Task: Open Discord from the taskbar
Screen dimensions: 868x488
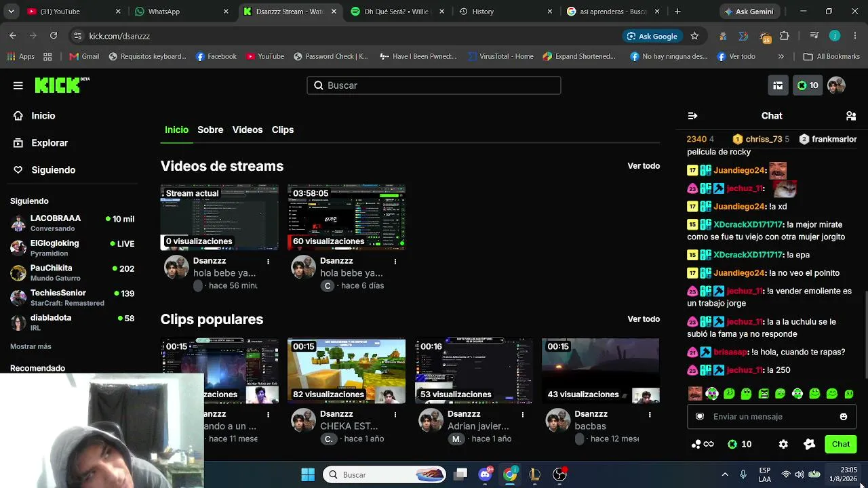Action: (x=485, y=474)
